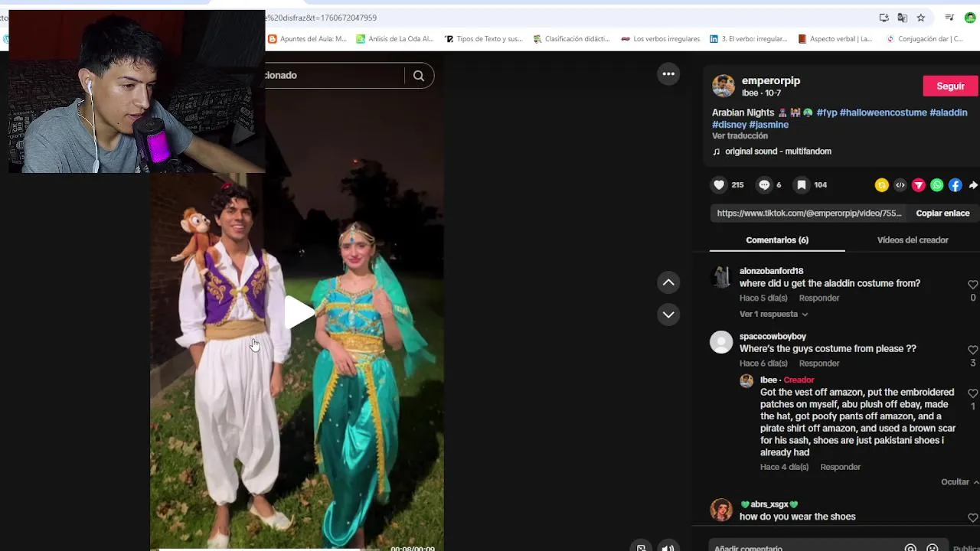Click the video progress bar

pos(268,549)
